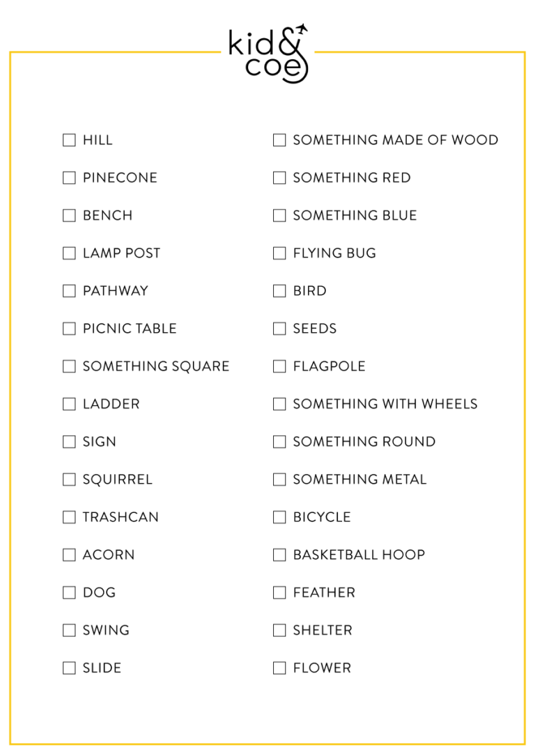535x756 pixels.
Task: Tick the SLIDE checkbox
Action: [x=69, y=668]
